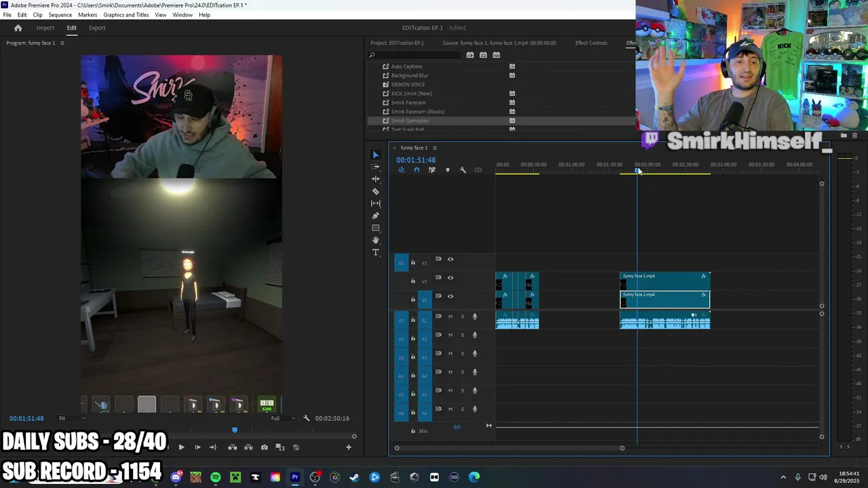The image size is (868, 488).
Task: Open Graphics and Titles menu
Action: [126, 15]
